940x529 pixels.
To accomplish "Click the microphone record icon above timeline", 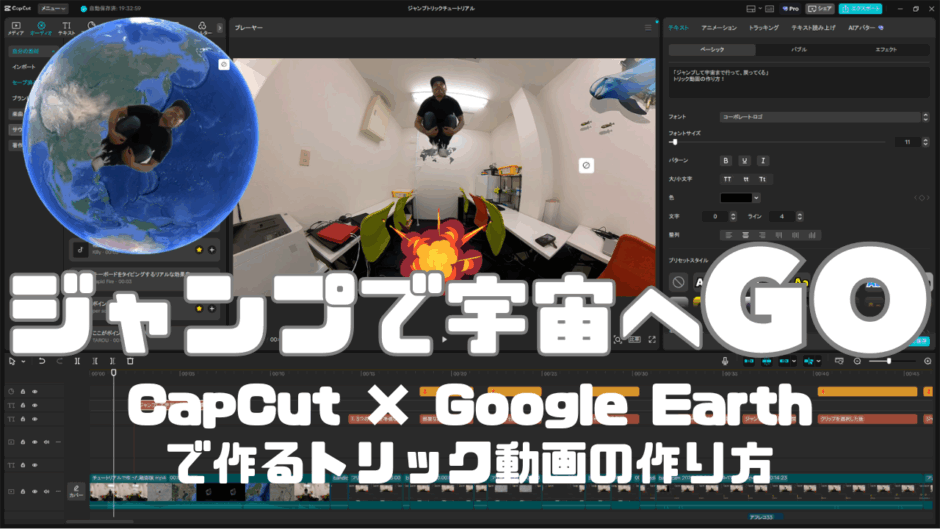I will (x=726, y=360).
